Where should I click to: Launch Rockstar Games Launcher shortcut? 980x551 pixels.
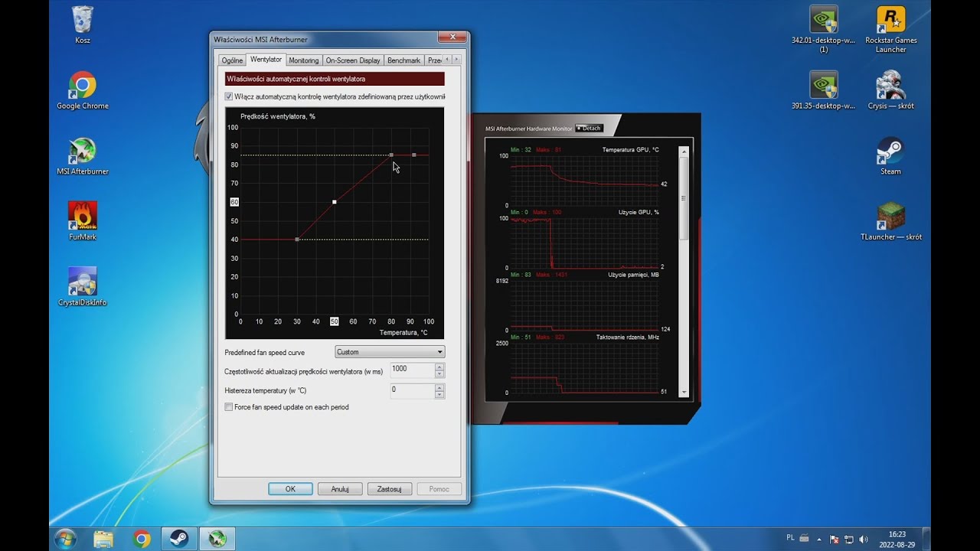(890, 29)
